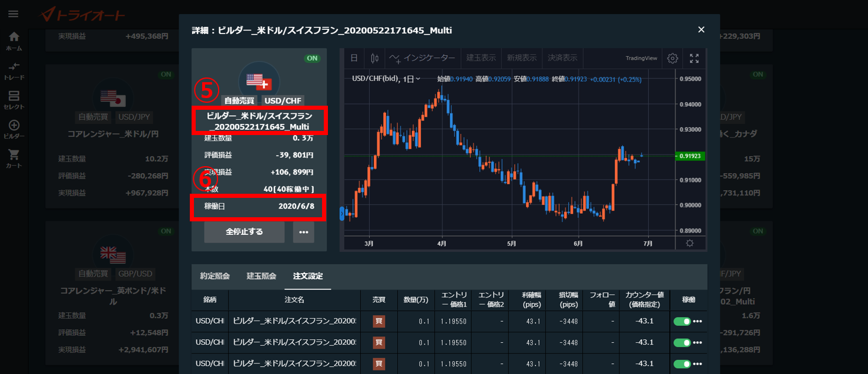868x374 pixels.
Task: Open three-dot menu in first order row
Action: point(698,322)
